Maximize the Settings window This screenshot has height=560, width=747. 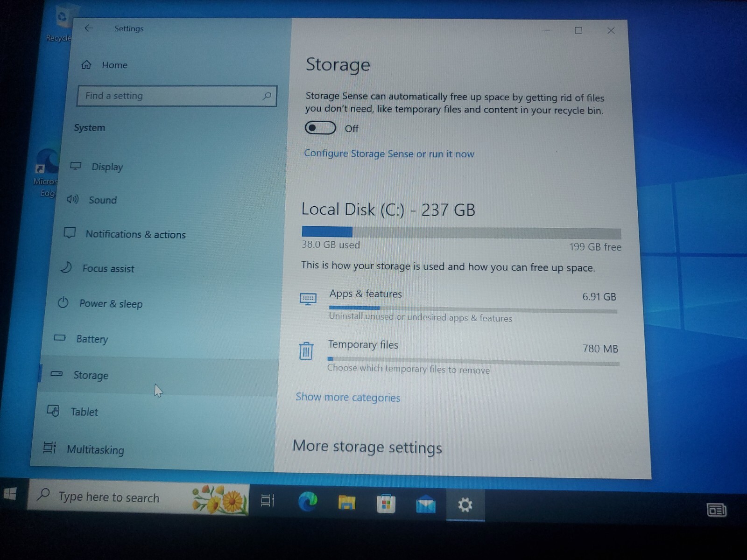click(x=578, y=30)
